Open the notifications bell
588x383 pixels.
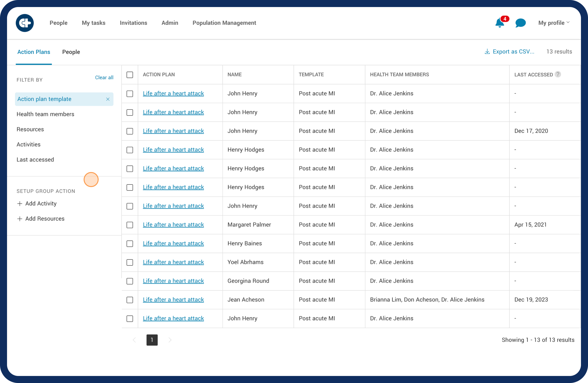click(500, 23)
